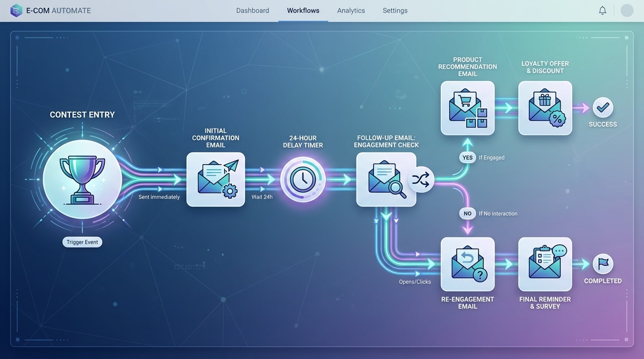Click the E-Com Automate logo icon

coord(16,10)
